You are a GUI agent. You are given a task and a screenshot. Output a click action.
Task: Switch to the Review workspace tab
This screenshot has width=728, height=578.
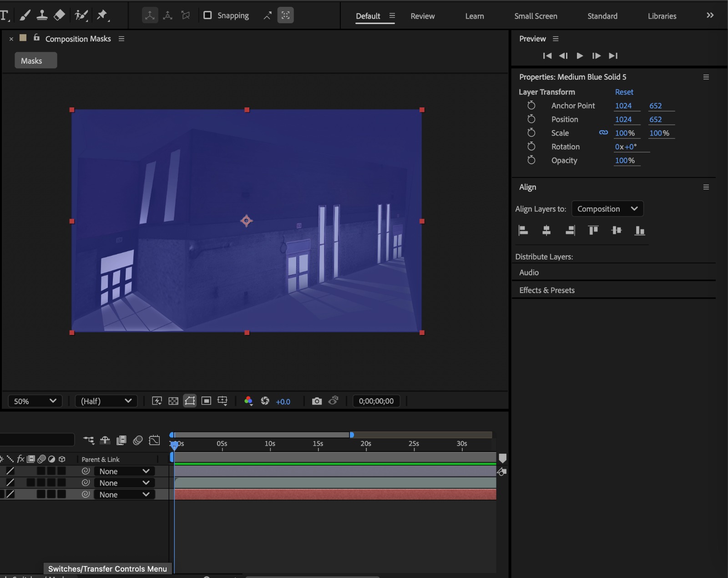click(422, 16)
